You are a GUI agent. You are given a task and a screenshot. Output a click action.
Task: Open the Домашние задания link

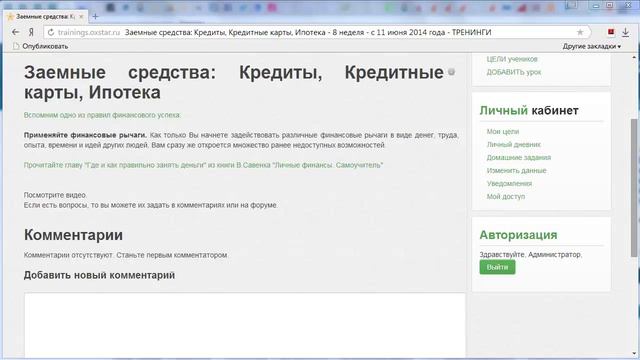(518, 158)
